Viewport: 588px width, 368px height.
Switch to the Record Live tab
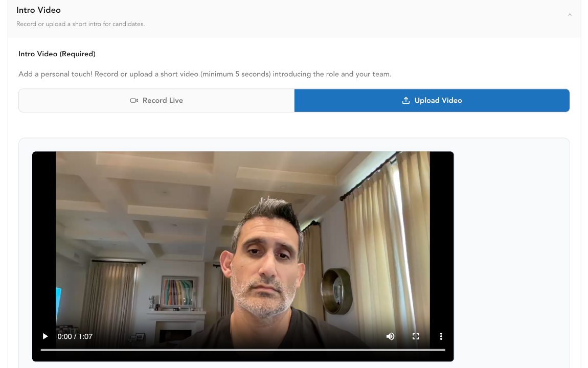(x=156, y=100)
